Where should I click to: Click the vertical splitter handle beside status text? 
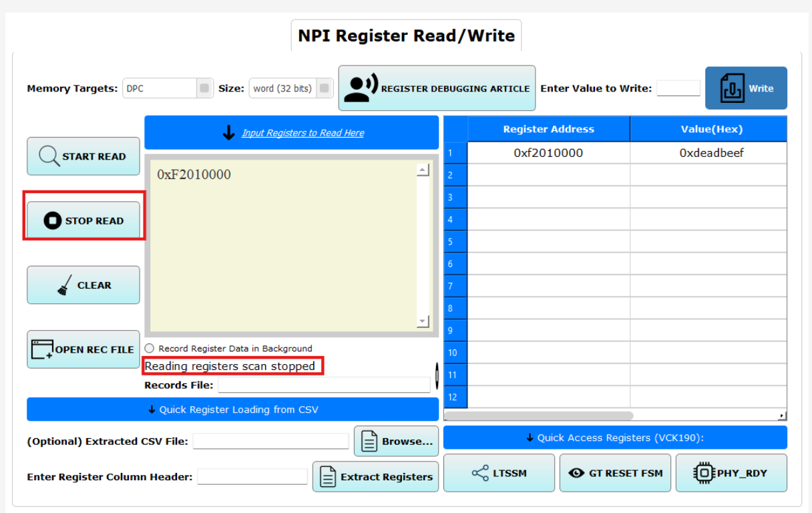tap(437, 375)
